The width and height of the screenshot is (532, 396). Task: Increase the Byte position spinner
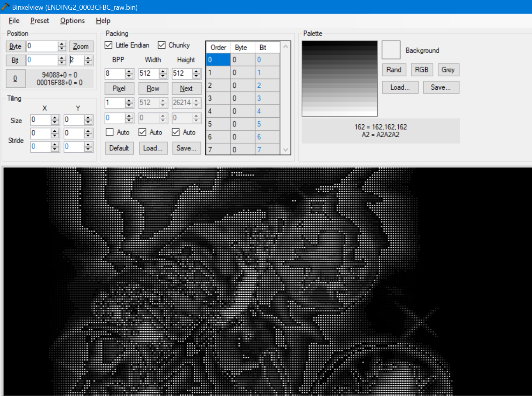pyautogui.click(x=62, y=44)
